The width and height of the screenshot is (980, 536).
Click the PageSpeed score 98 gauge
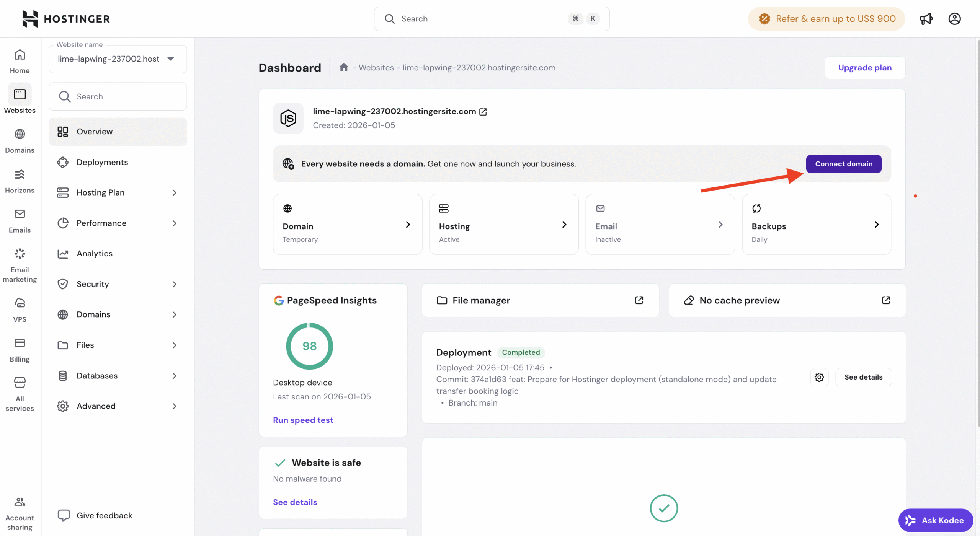309,346
